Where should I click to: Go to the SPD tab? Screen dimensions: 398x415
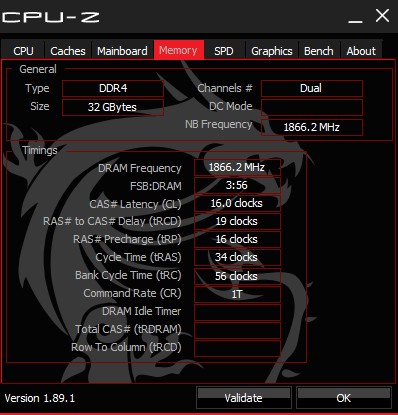[224, 51]
